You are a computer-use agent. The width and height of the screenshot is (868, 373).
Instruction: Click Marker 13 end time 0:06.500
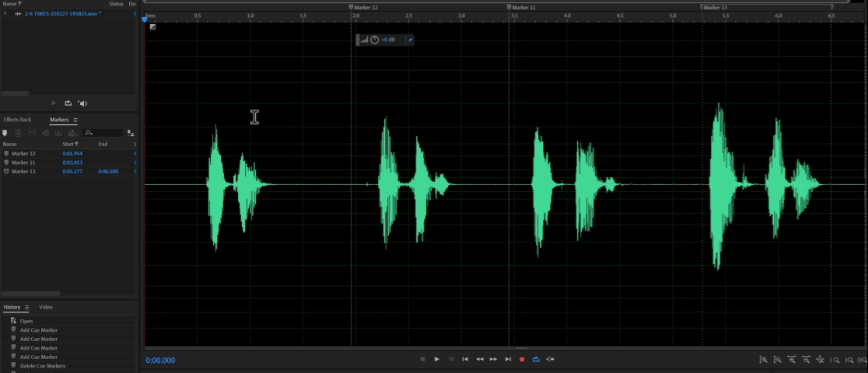coord(109,172)
